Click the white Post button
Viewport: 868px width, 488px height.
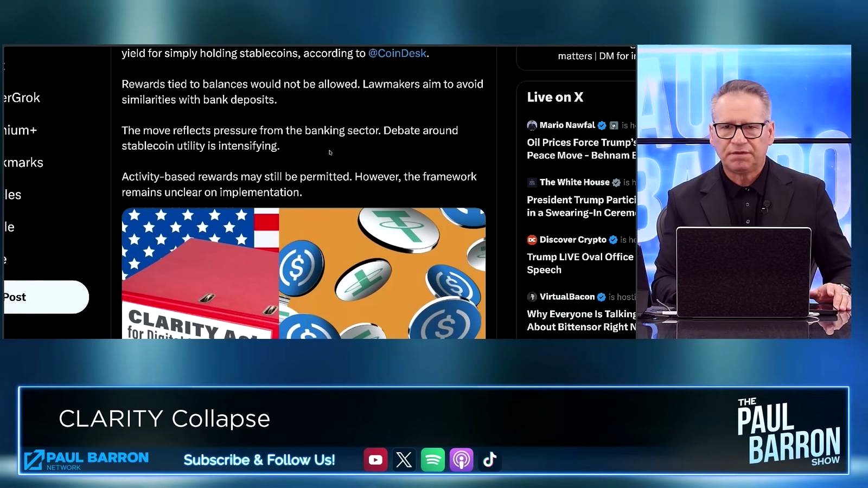point(46,297)
